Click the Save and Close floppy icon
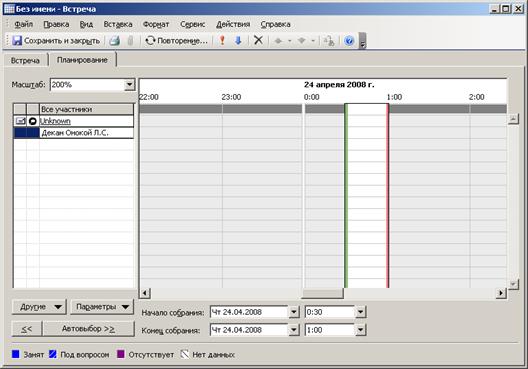Viewport: 528px width, 369px height. [17, 41]
